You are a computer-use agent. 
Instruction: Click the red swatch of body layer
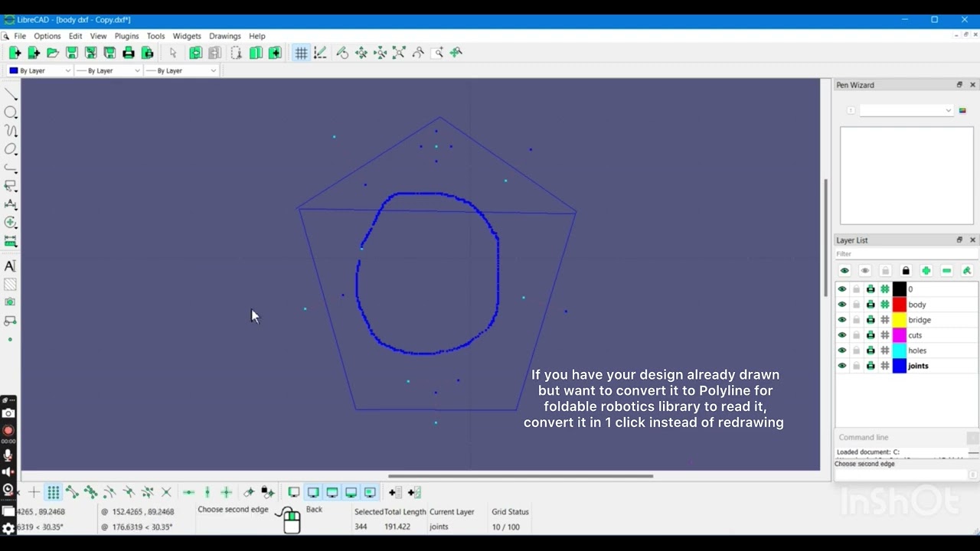(x=900, y=305)
